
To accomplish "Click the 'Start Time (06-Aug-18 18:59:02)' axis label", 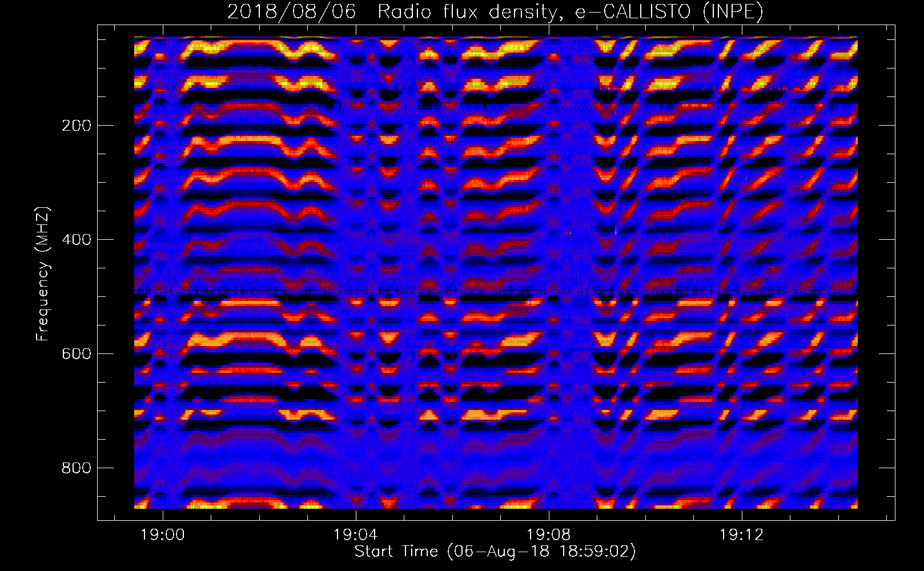I will 495,552.
